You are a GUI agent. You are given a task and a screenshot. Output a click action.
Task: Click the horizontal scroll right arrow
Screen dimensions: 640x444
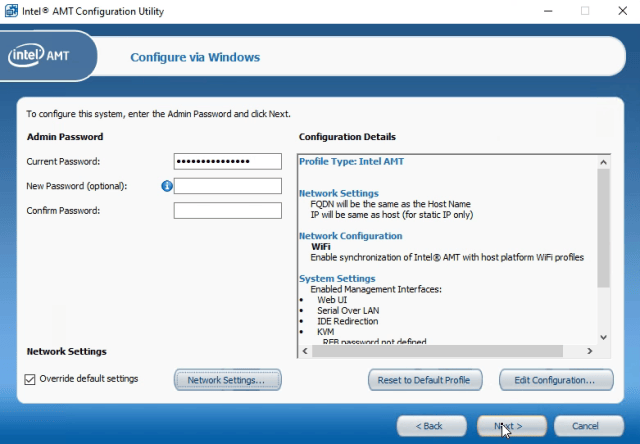coord(589,351)
